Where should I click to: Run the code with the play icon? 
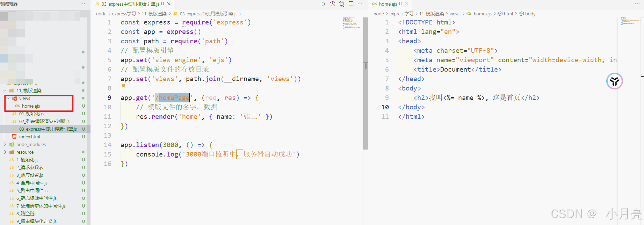click(x=323, y=4)
